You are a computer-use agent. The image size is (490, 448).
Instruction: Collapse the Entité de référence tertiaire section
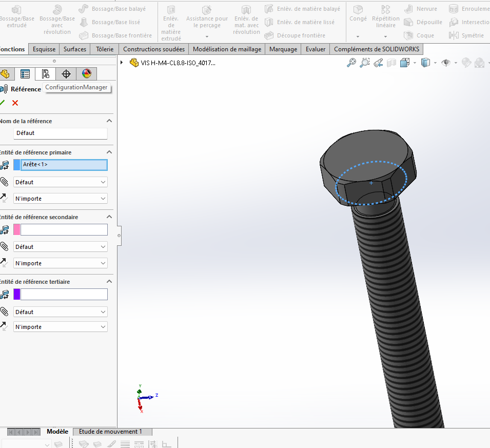(109, 282)
